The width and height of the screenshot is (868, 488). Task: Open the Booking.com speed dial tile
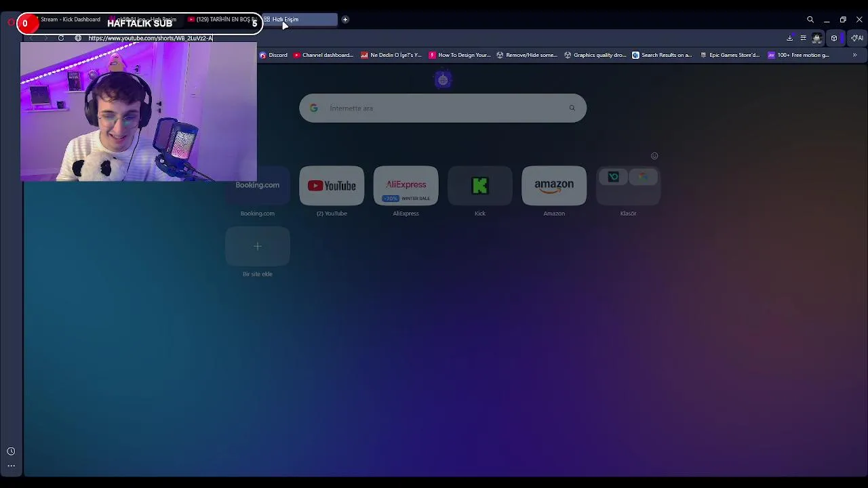tap(258, 185)
